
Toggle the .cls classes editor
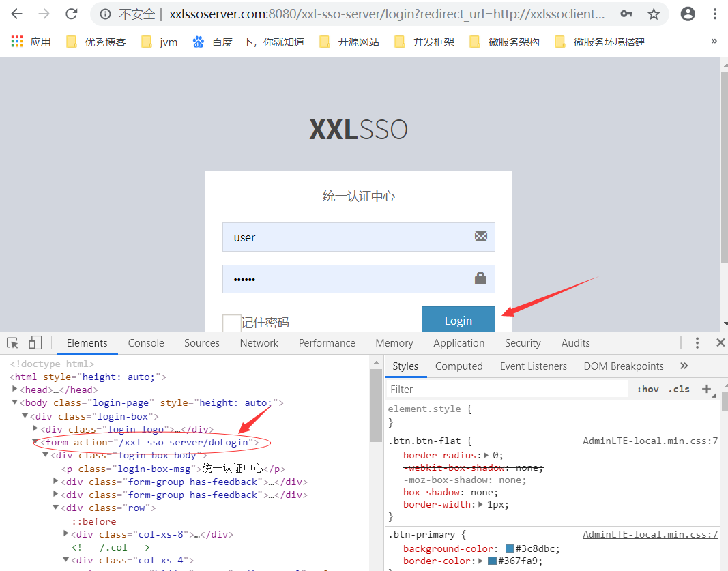pos(678,389)
